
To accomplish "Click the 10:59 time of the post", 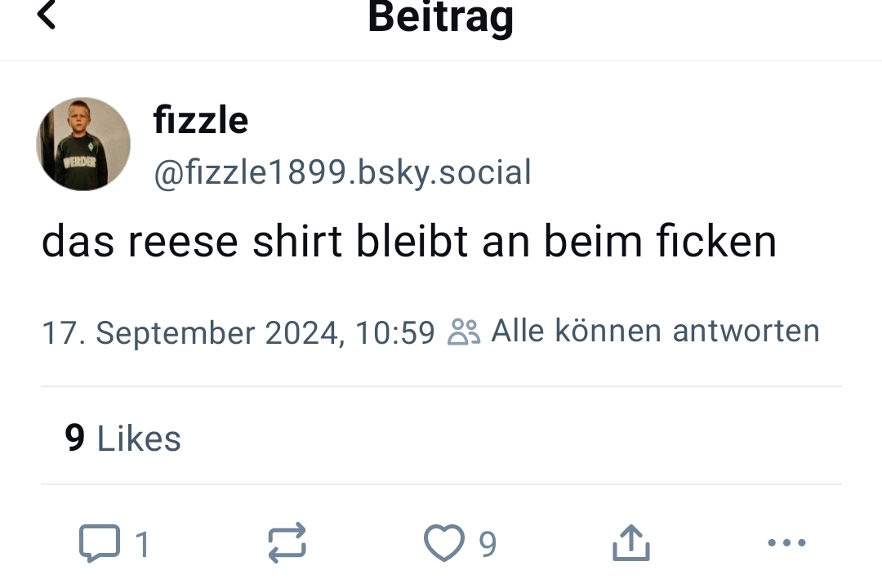I will click(395, 333).
